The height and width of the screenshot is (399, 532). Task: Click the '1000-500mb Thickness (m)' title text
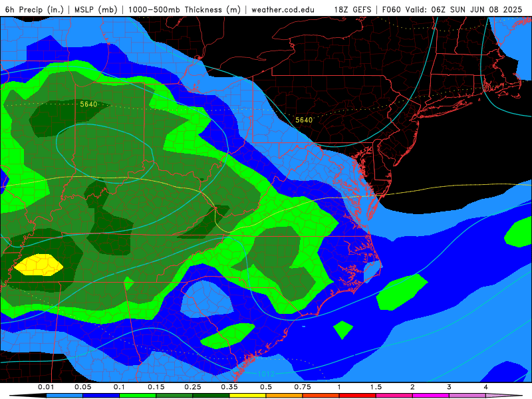[x=184, y=9]
